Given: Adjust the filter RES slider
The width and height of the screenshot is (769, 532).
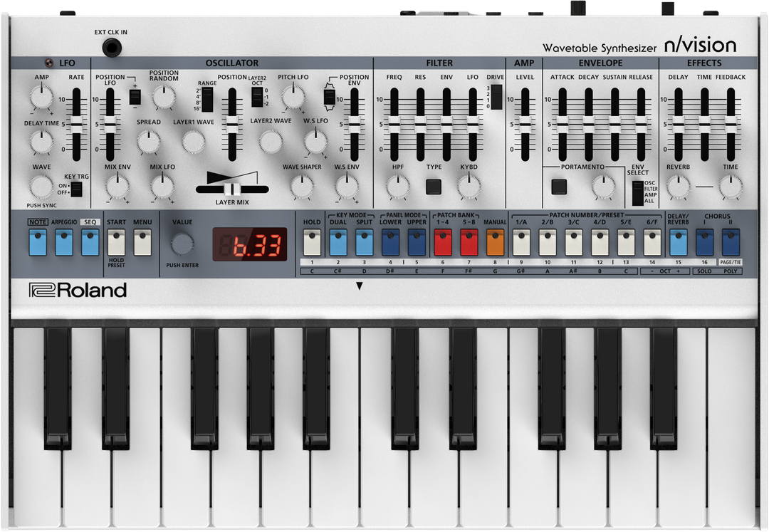Looking at the screenshot, I should tap(420, 125).
